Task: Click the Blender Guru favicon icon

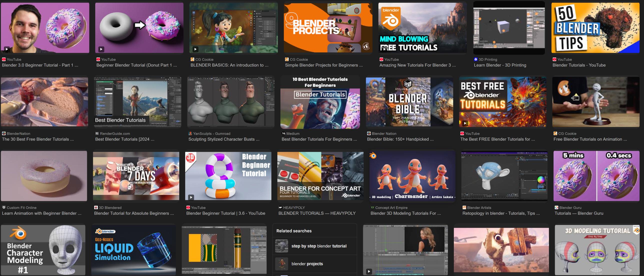Action: pyautogui.click(x=557, y=207)
